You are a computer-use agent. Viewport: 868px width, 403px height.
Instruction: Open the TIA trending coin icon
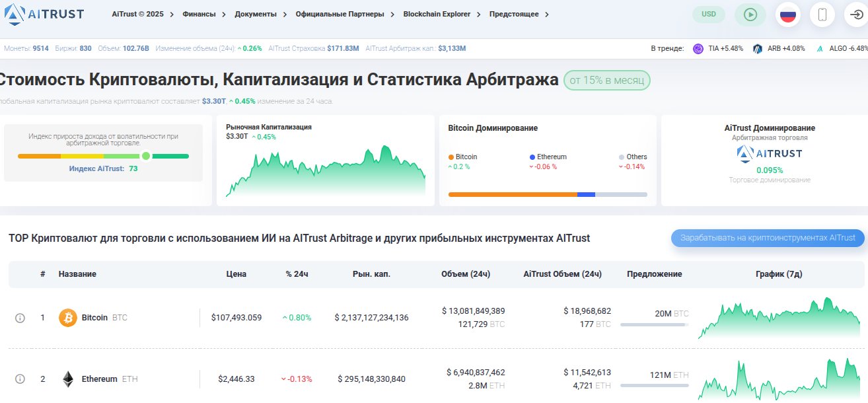[698, 48]
